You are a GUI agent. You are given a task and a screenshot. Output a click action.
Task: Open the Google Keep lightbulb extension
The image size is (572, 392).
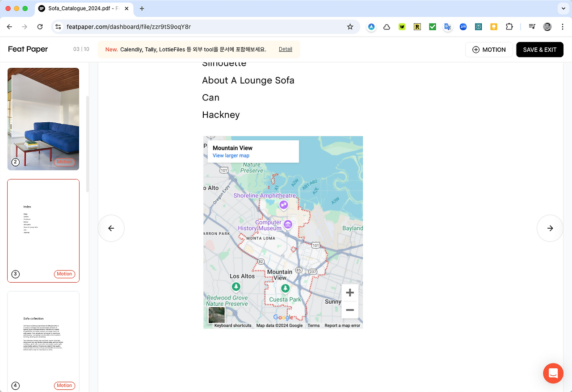(494, 27)
